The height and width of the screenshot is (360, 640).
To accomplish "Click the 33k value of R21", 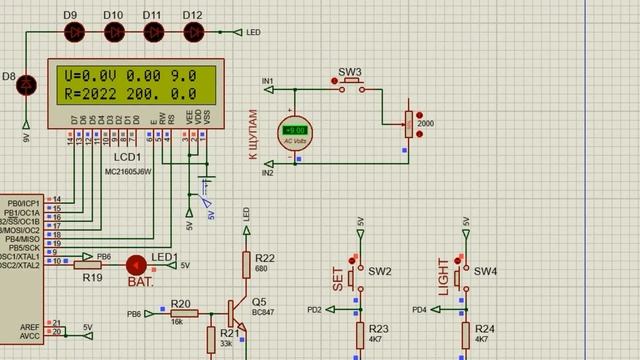I will (226, 344).
